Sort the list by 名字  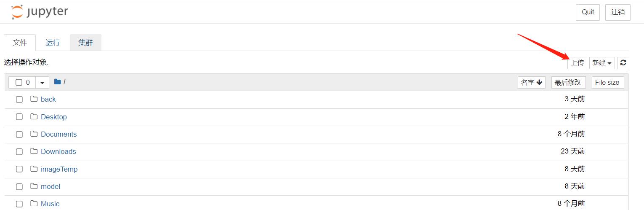pyautogui.click(x=532, y=82)
